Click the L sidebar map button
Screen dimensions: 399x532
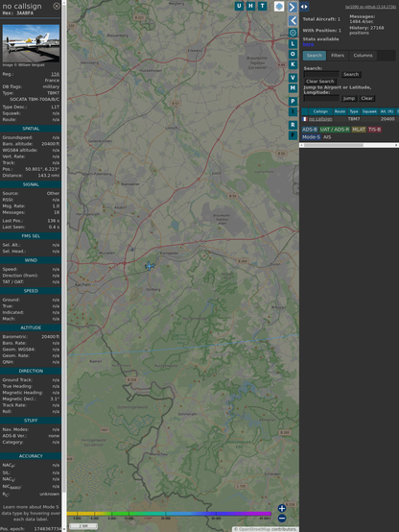(x=293, y=44)
